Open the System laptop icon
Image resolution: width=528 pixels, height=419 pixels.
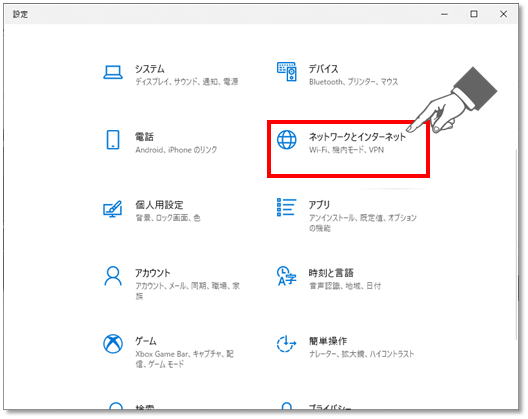tap(113, 72)
